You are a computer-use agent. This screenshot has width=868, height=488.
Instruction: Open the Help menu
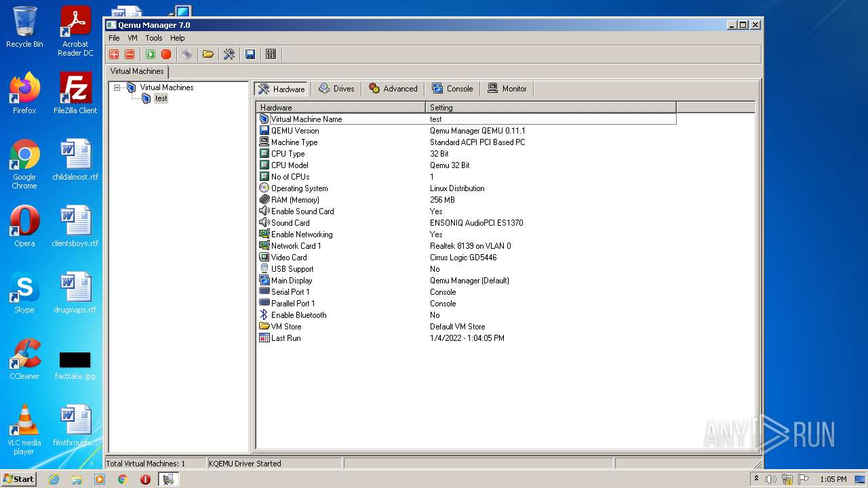(178, 38)
